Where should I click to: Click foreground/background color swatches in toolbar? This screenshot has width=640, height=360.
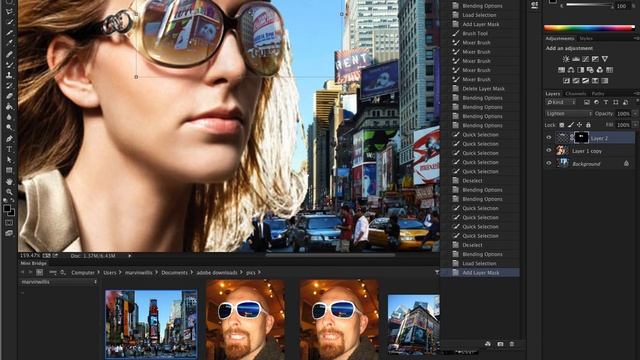[x=9, y=210]
